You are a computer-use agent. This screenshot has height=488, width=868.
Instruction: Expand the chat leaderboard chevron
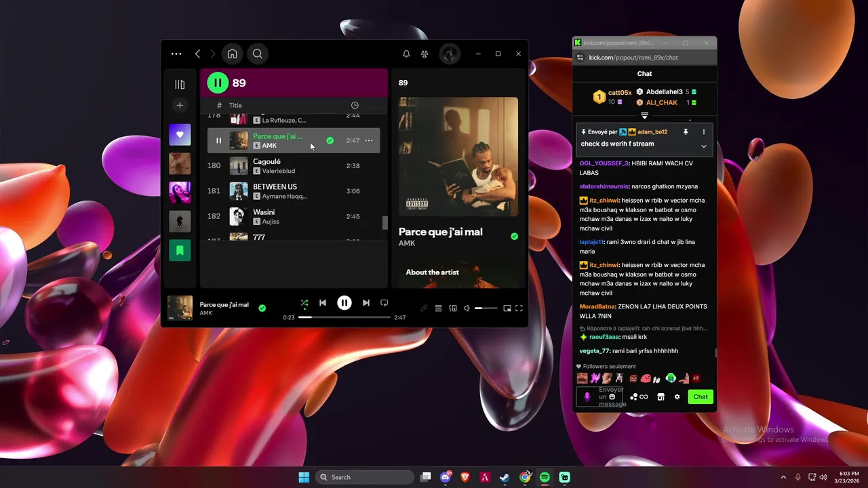tap(644, 116)
